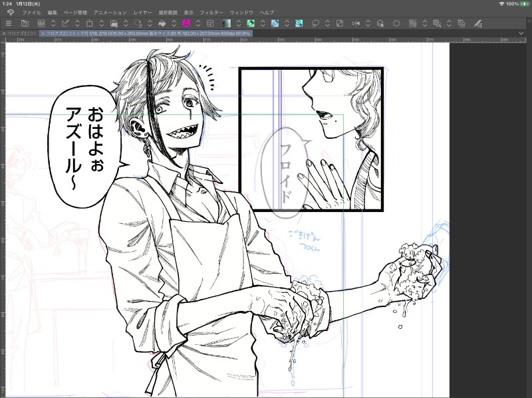Click the cyan selection-cursor square icon
This screenshot has height=398, width=532.
point(299,23)
